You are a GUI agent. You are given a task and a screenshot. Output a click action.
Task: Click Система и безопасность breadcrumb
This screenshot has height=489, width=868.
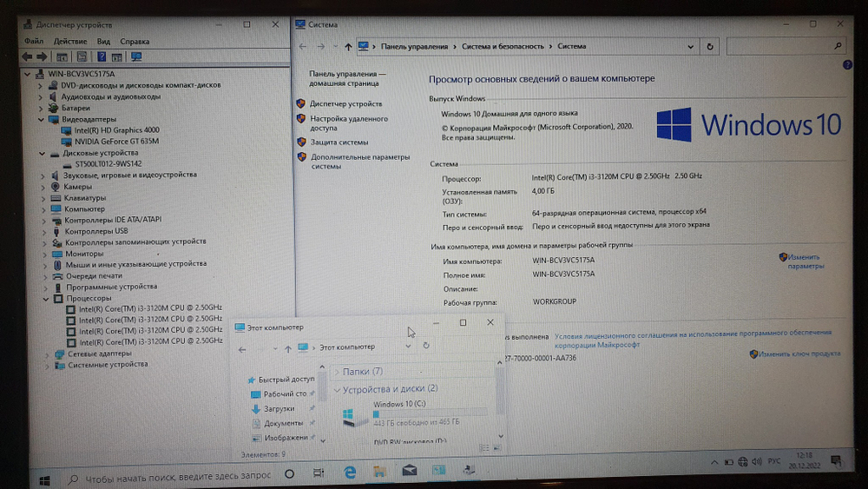[503, 47]
